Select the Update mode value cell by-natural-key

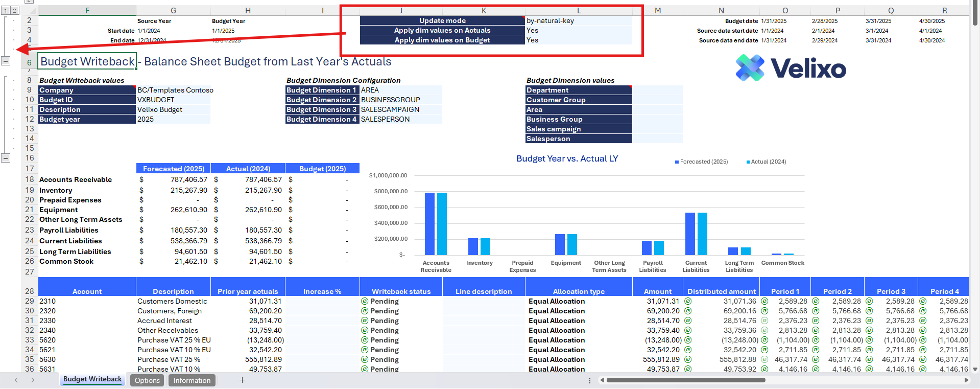click(578, 21)
